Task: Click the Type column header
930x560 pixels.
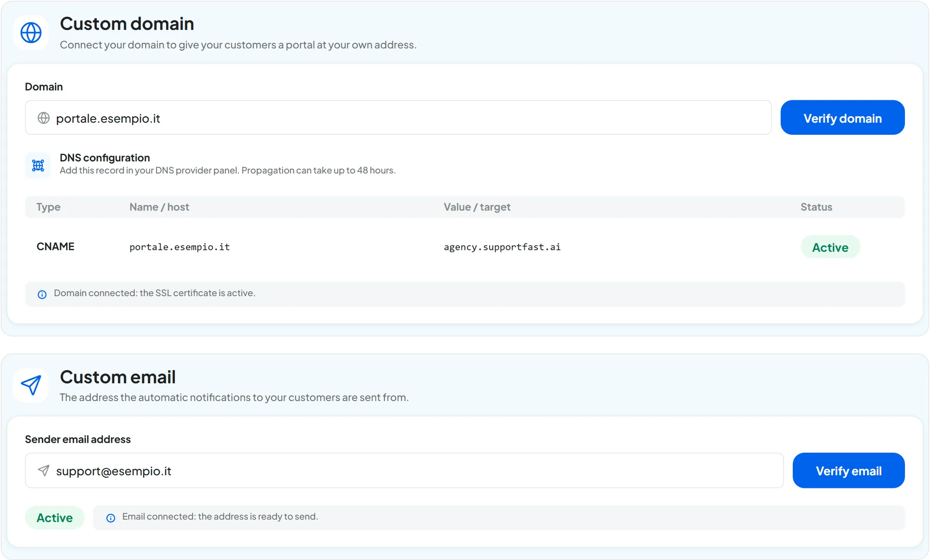Action: [x=48, y=207]
